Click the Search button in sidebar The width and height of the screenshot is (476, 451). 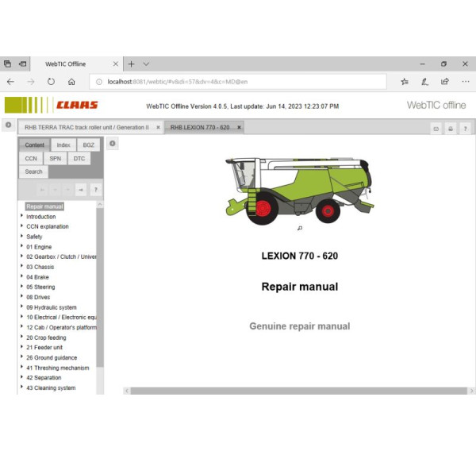coord(33,172)
